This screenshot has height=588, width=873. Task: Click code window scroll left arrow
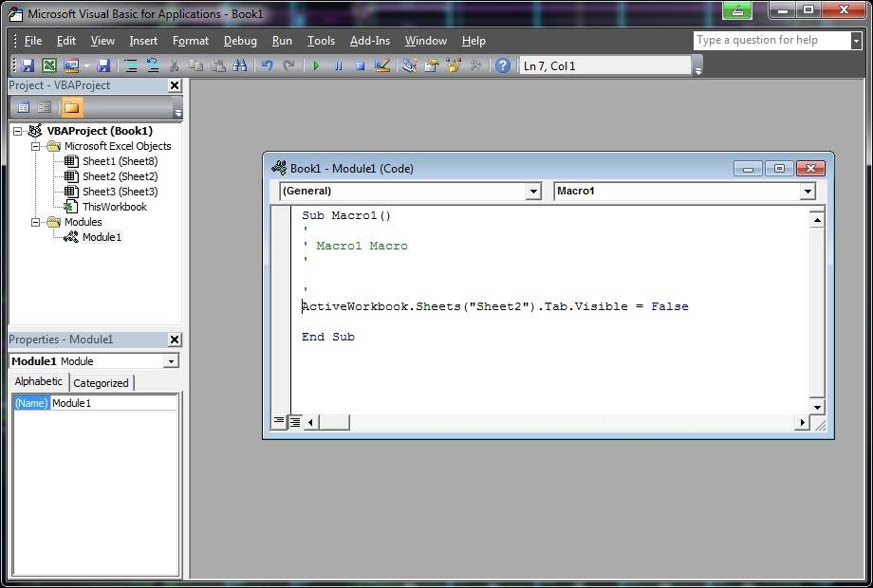[310, 422]
